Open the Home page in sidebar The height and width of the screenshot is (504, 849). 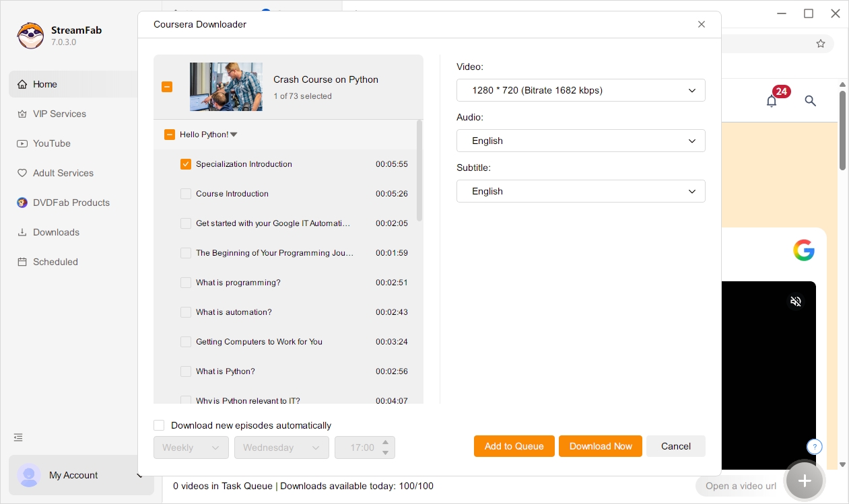(73, 84)
